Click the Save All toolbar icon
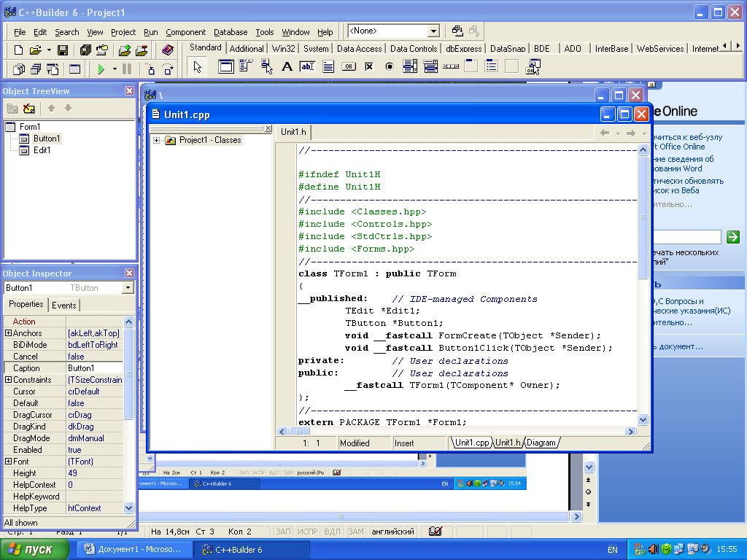 (86, 50)
